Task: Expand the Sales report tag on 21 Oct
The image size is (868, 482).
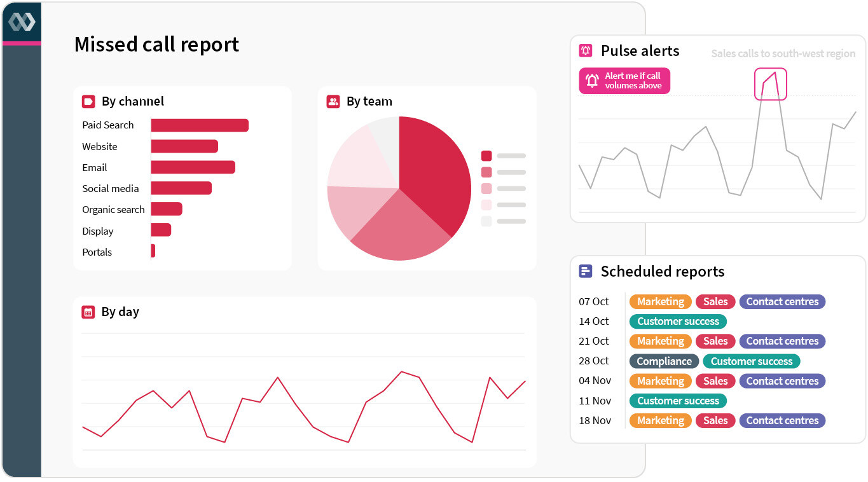Action: point(715,341)
